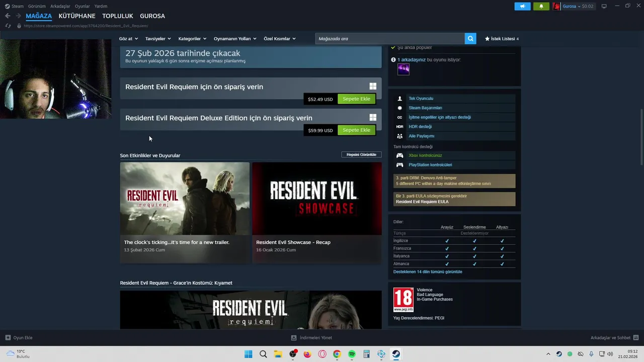The height and width of the screenshot is (362, 644).
Task: Click the Windows platform icon on Deluxe Edition
Action: point(373,118)
